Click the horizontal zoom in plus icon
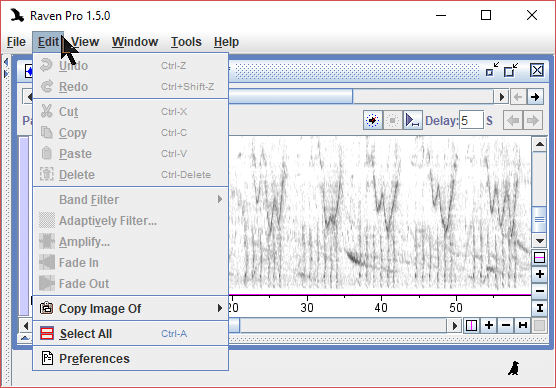The width and height of the screenshot is (556, 388). [489, 325]
